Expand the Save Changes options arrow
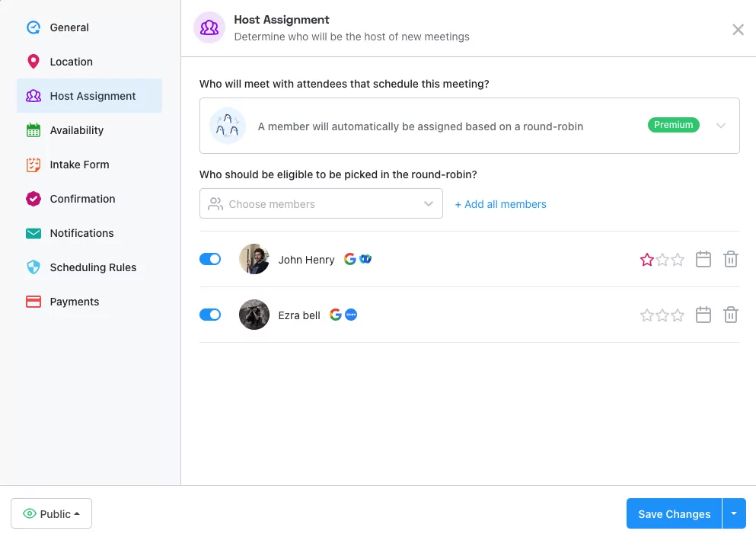Viewport: 756px width, 537px height. point(735,513)
